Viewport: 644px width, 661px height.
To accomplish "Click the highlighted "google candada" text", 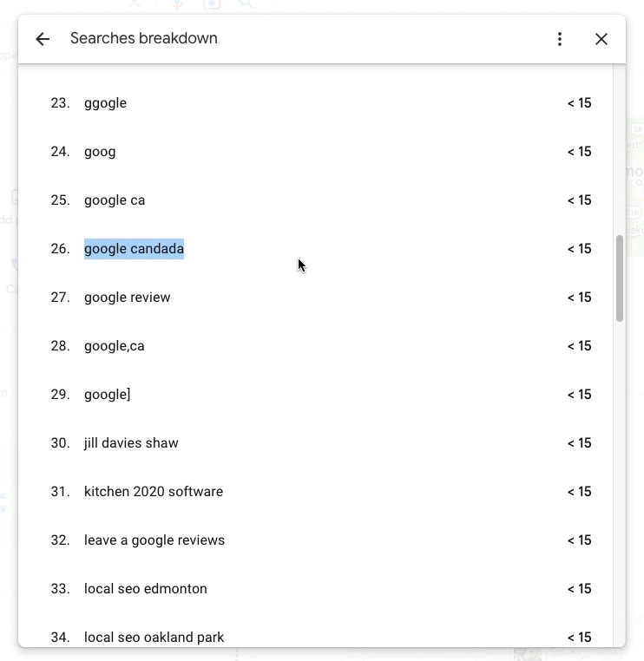I will tap(134, 249).
